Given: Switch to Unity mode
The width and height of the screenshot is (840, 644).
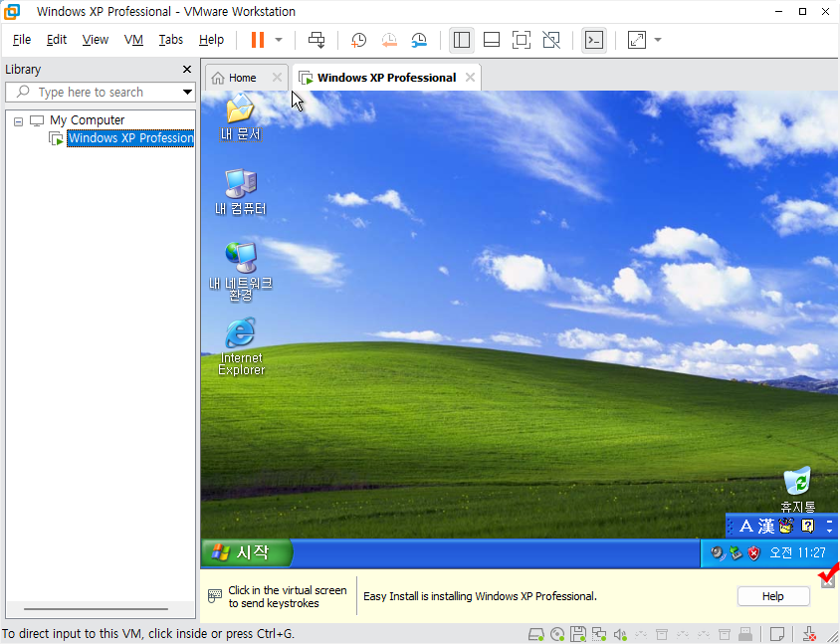Looking at the screenshot, I should [x=551, y=40].
